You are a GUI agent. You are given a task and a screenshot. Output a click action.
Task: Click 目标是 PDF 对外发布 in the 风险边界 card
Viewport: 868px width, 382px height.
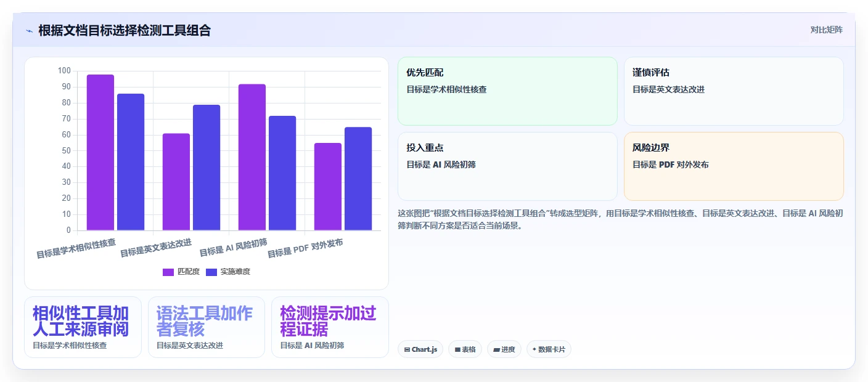tap(670, 165)
